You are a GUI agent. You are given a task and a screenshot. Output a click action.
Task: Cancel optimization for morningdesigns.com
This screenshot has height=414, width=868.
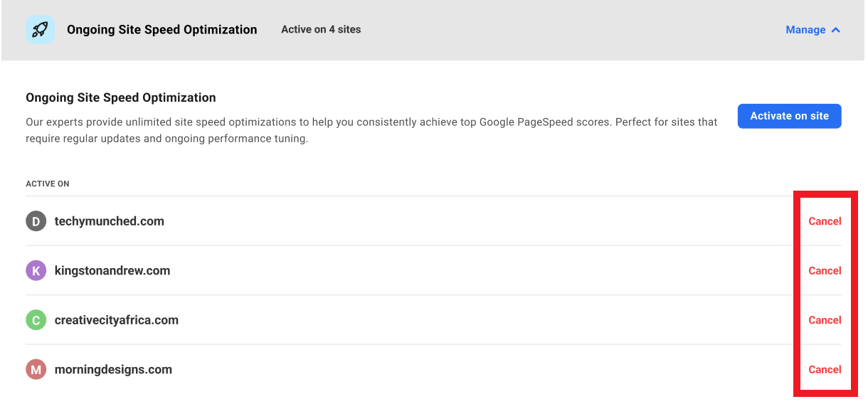pos(825,369)
